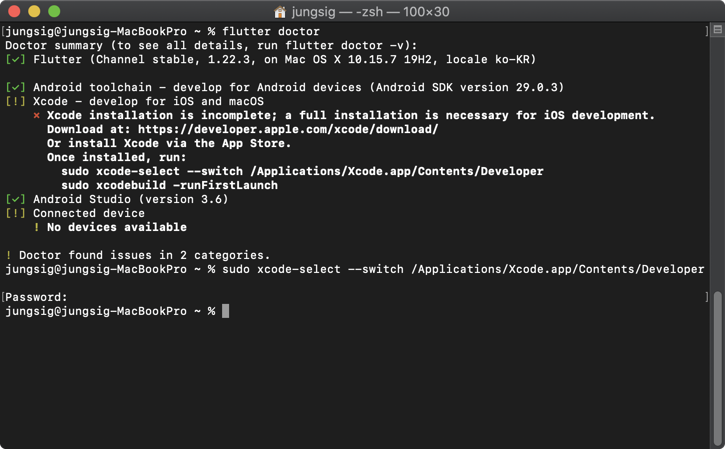Click the green checkmark beside Flutter
Image resolution: width=725 pixels, height=449 pixels.
15,60
